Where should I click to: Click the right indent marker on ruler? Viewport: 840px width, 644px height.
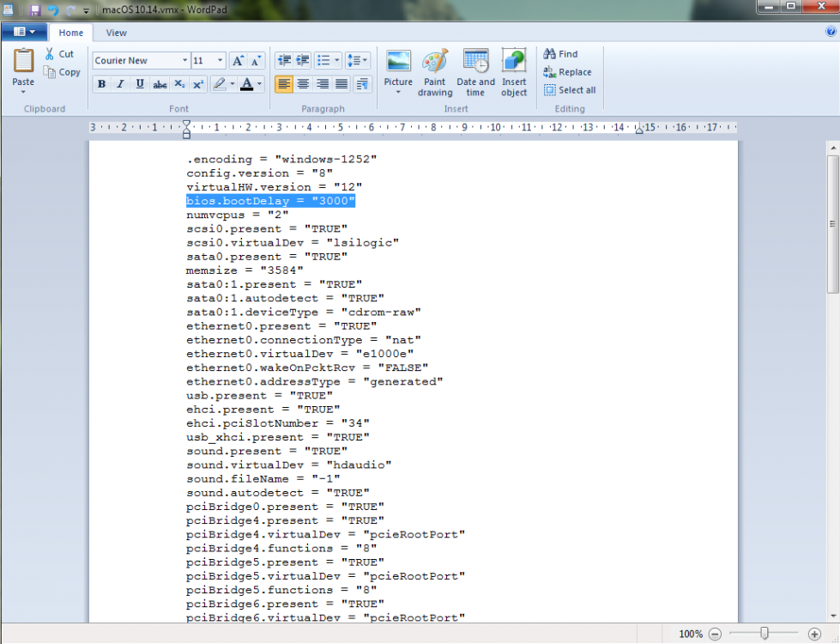coord(639,129)
